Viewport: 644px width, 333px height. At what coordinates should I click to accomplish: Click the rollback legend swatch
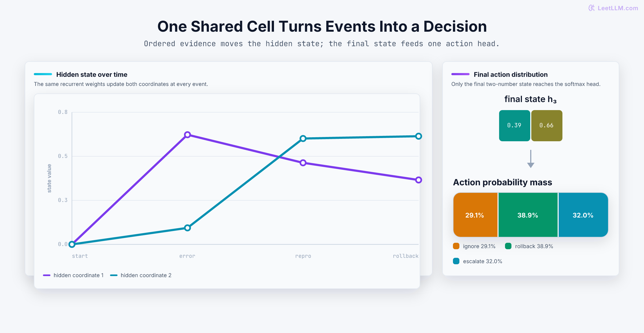508,246
